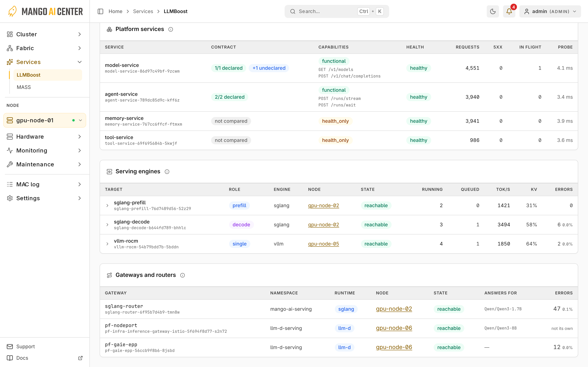Collapse the sidebar panel icon
This screenshot has width=588, height=367.
coord(100,11)
